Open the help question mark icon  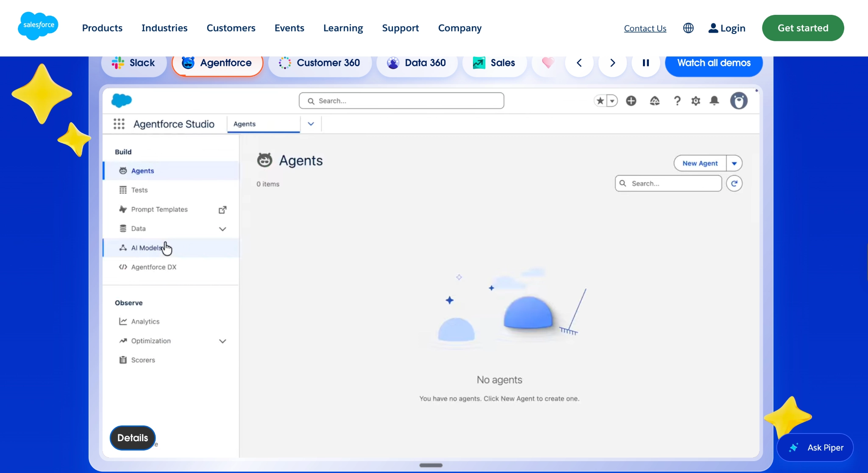(x=677, y=101)
